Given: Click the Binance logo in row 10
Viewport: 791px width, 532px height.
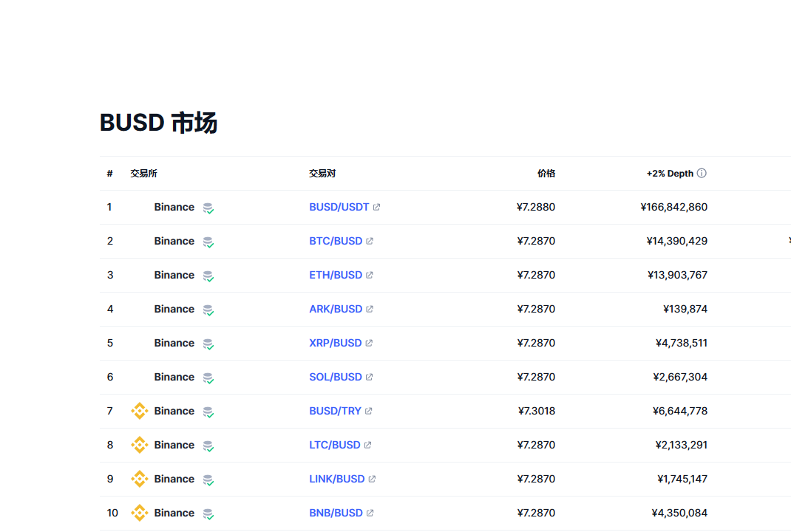Looking at the screenshot, I should tap(140, 513).
